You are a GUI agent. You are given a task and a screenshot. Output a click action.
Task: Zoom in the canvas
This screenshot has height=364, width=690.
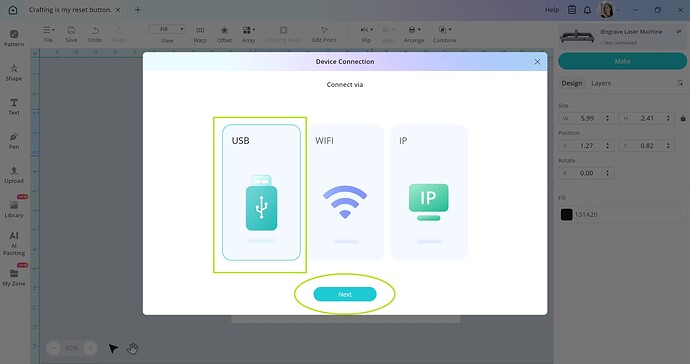click(x=90, y=348)
